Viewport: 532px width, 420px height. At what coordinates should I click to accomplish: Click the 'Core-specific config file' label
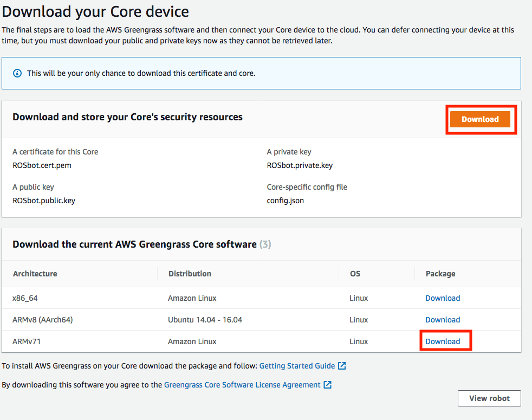(307, 187)
